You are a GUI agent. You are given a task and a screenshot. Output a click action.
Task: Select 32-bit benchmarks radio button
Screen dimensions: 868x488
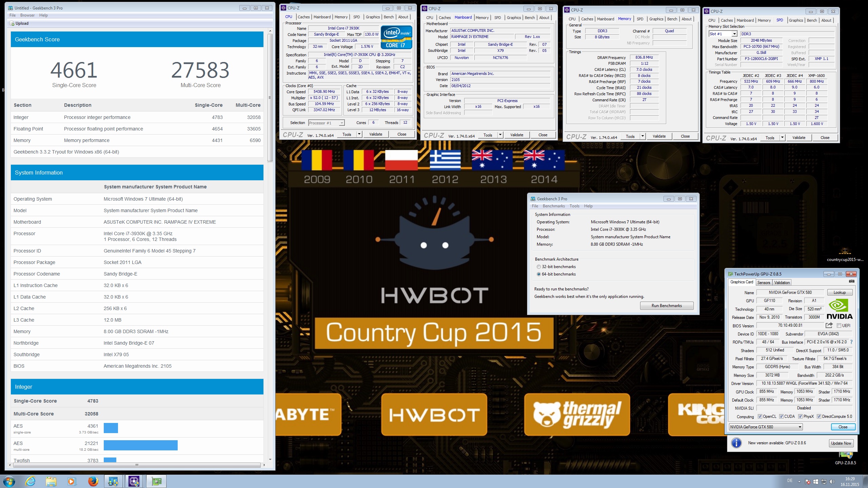539,267
